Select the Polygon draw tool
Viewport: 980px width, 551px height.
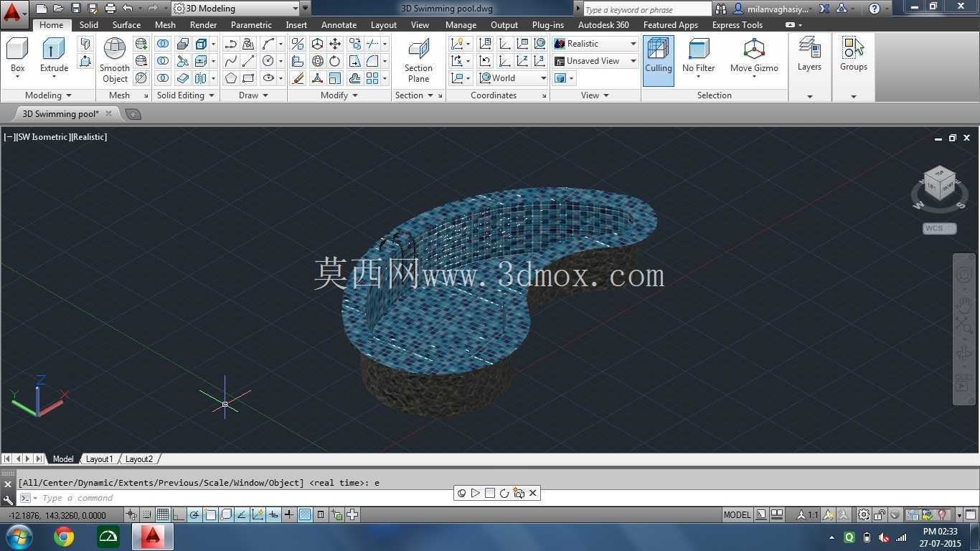coord(231,78)
